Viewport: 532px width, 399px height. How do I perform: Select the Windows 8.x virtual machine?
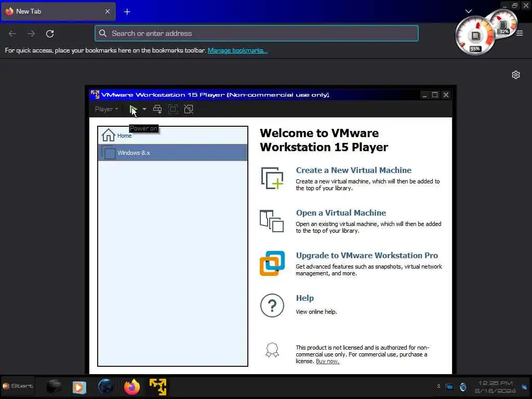point(172,153)
